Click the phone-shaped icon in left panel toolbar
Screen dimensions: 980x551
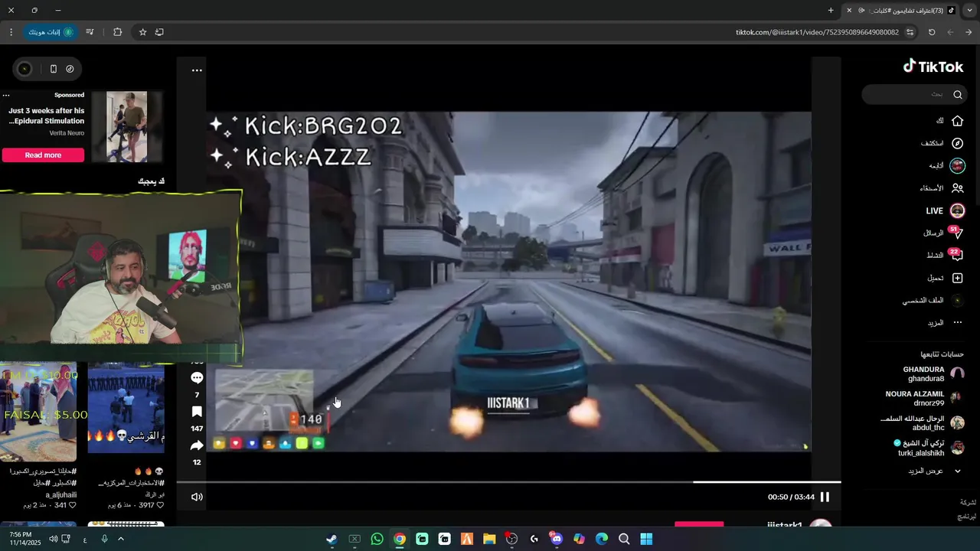click(53, 69)
